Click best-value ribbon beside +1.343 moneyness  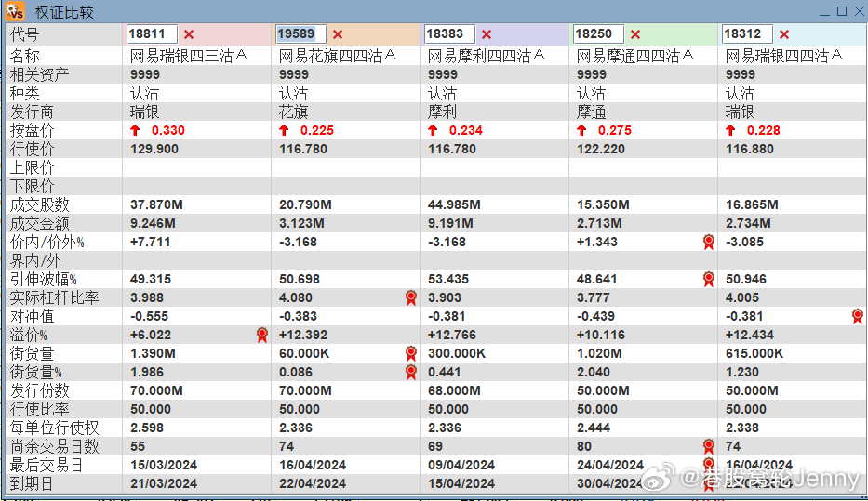709,243
